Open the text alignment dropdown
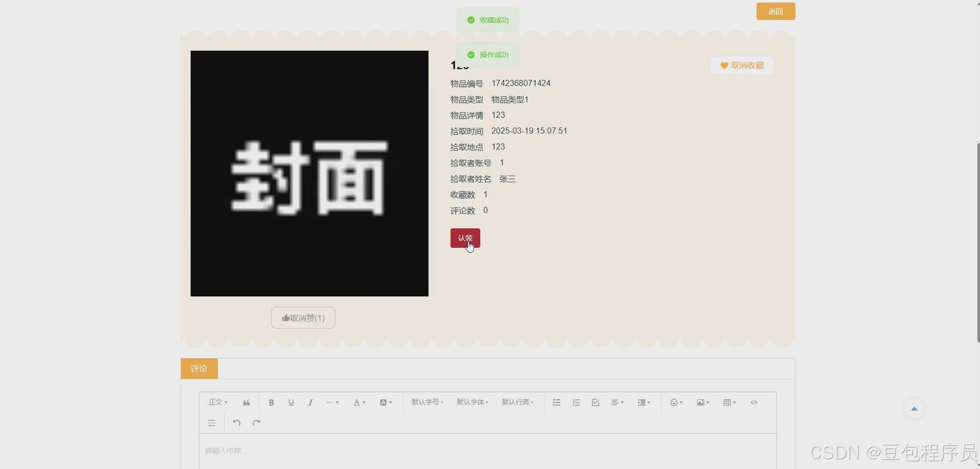Screen dimensions: 980x469 (617, 402)
